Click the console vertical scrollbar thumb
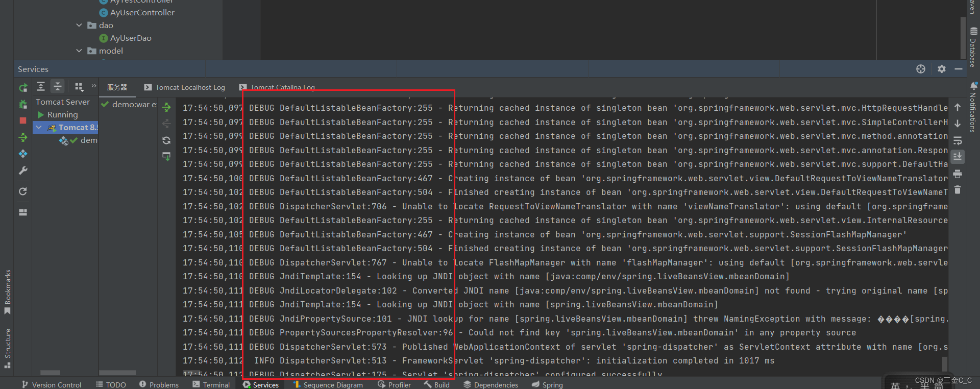The image size is (980, 389). [945, 363]
